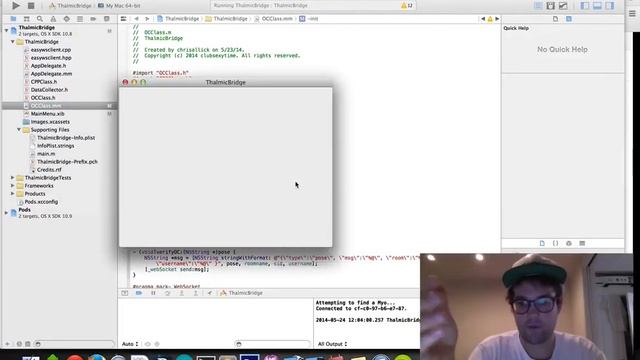This screenshot has width=640, height=360.
Task: Click ThalmicBridge folder in jump bar
Action: (x=226, y=19)
